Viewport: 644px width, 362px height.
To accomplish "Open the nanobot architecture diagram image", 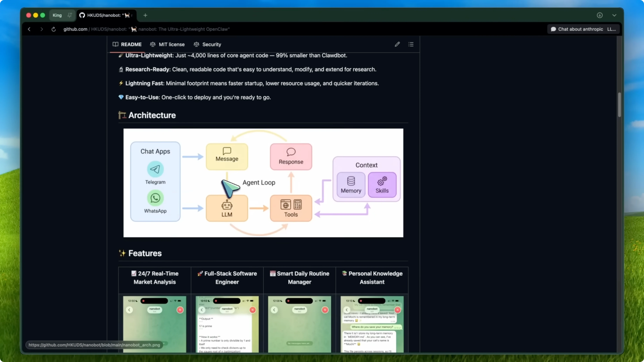I will pos(263,183).
